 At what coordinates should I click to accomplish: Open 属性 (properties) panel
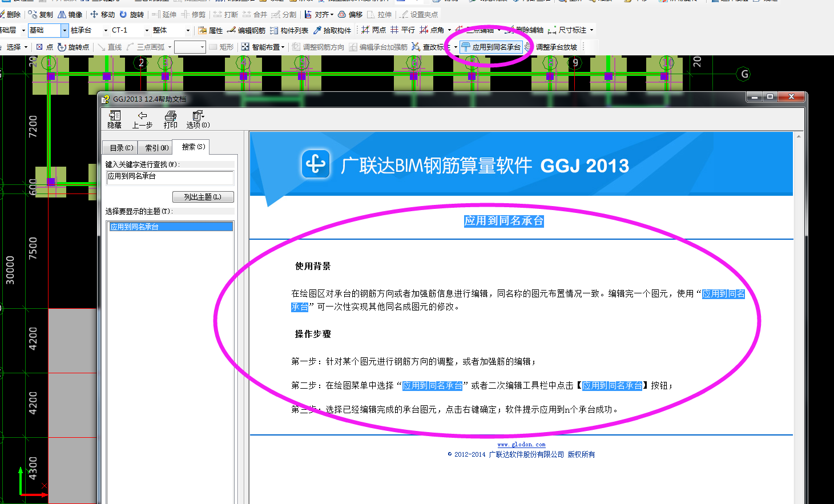pyautogui.click(x=211, y=30)
